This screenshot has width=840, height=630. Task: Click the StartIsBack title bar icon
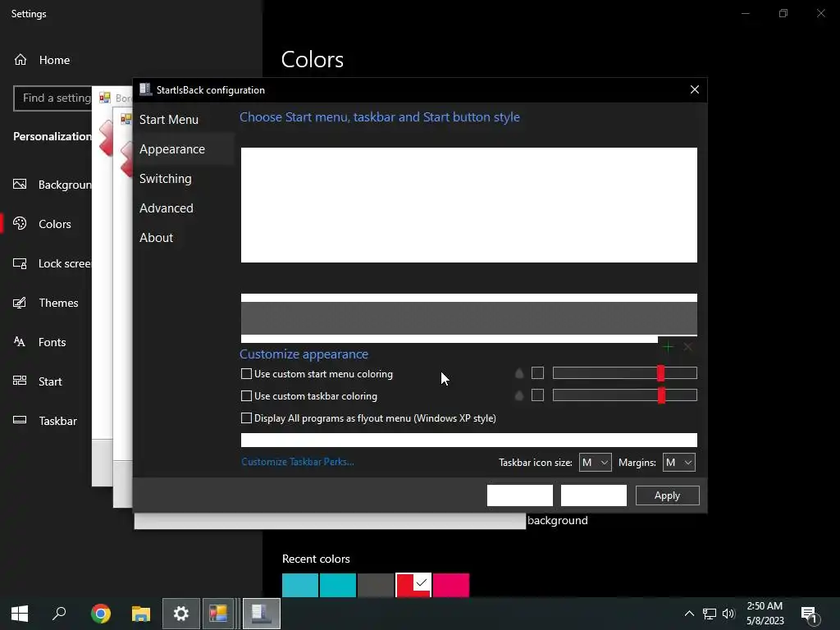(145, 89)
